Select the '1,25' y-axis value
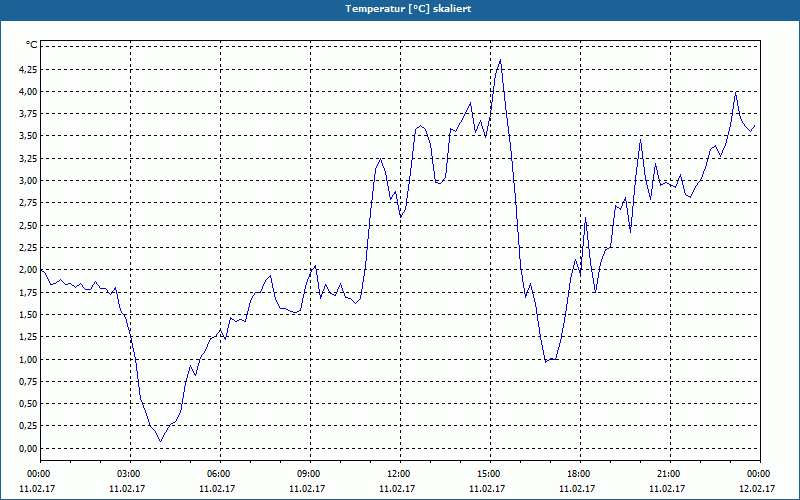The image size is (800, 500). click(x=28, y=337)
